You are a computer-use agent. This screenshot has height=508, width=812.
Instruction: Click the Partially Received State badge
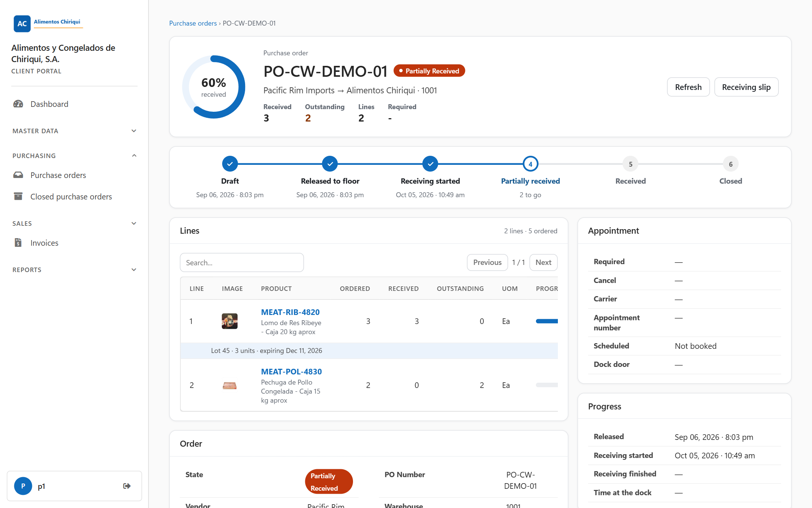(329, 481)
